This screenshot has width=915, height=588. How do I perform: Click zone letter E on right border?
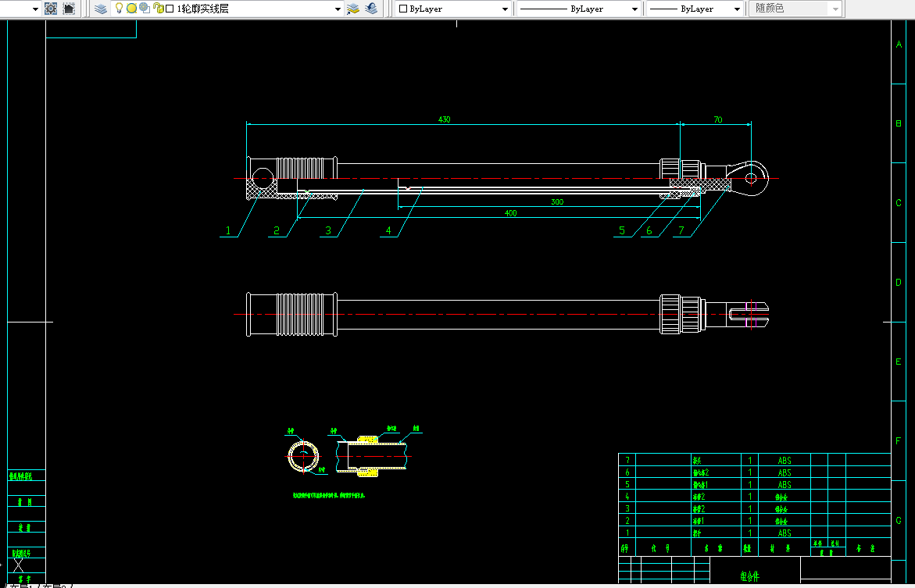pyautogui.click(x=899, y=362)
